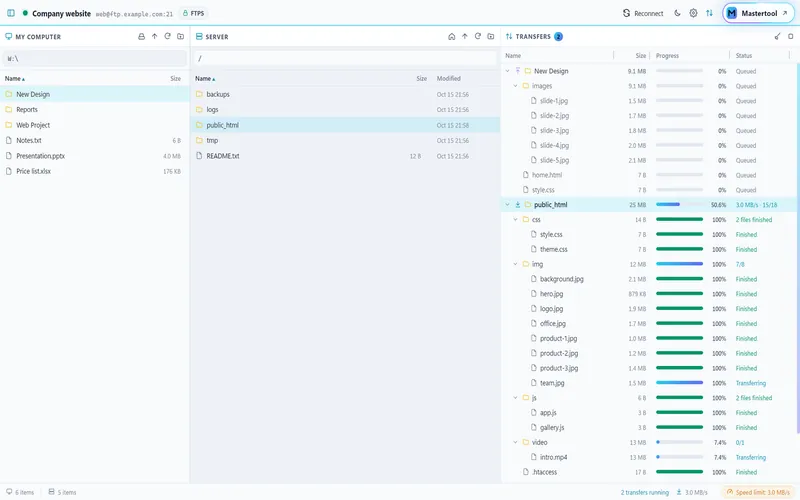Select the Reports local folder
This screenshot has width=800, height=500.
(x=95, y=109)
